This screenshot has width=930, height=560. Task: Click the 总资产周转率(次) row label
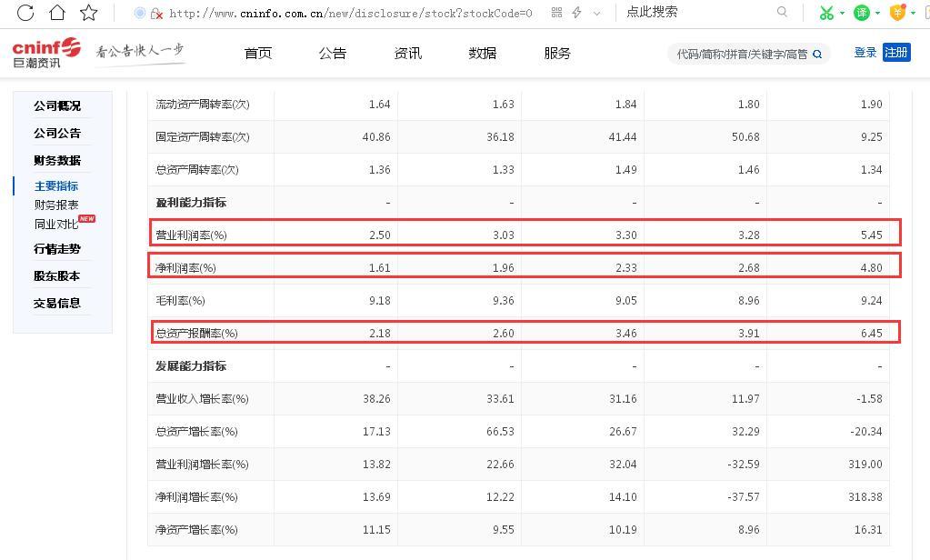click(x=197, y=170)
